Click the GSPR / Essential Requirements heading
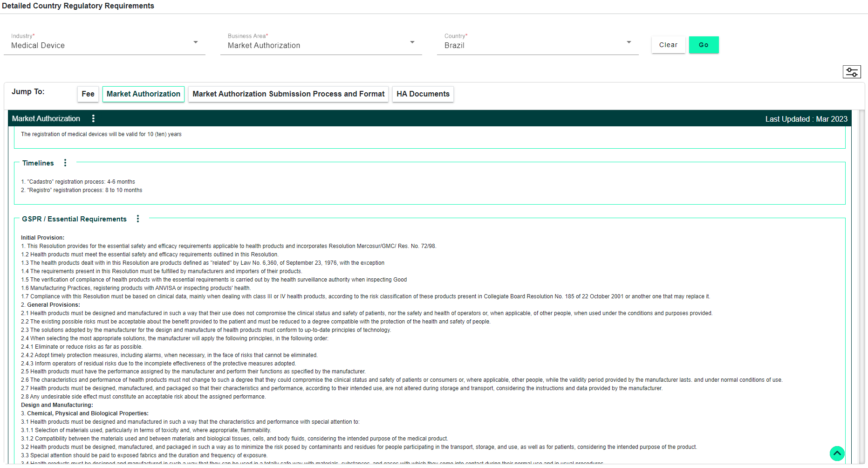The width and height of the screenshot is (868, 468). pyautogui.click(x=74, y=219)
